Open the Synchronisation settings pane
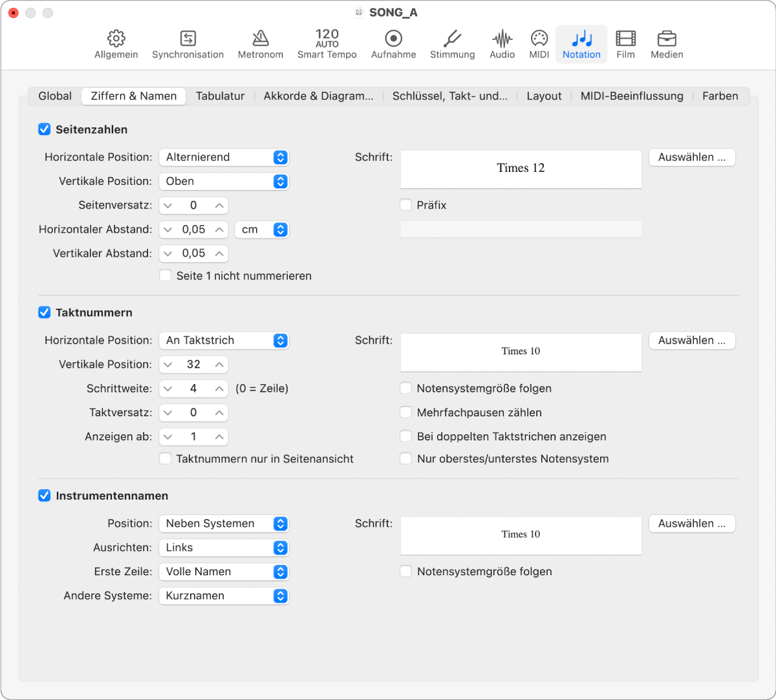 188,45
